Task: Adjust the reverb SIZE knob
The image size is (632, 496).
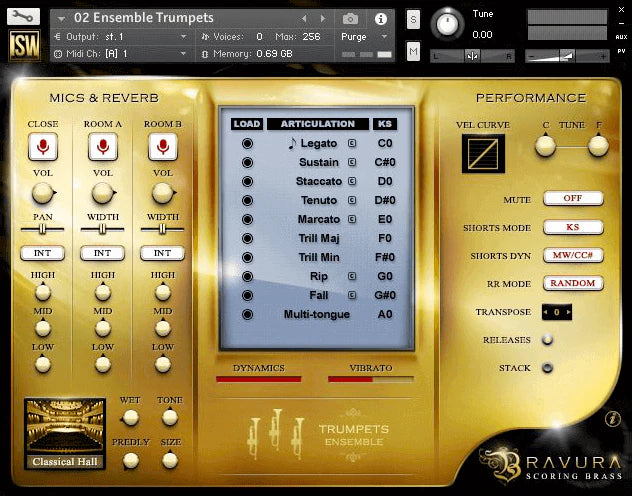Action: point(170,460)
